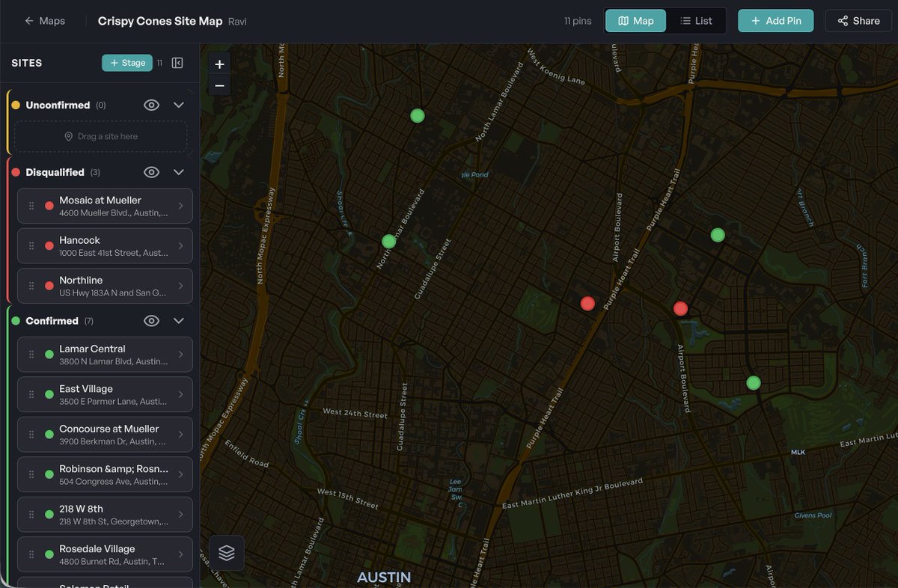Image resolution: width=898 pixels, height=588 pixels.
Task: Grab drag handle of Robinson & Rosn site
Action: (x=31, y=474)
